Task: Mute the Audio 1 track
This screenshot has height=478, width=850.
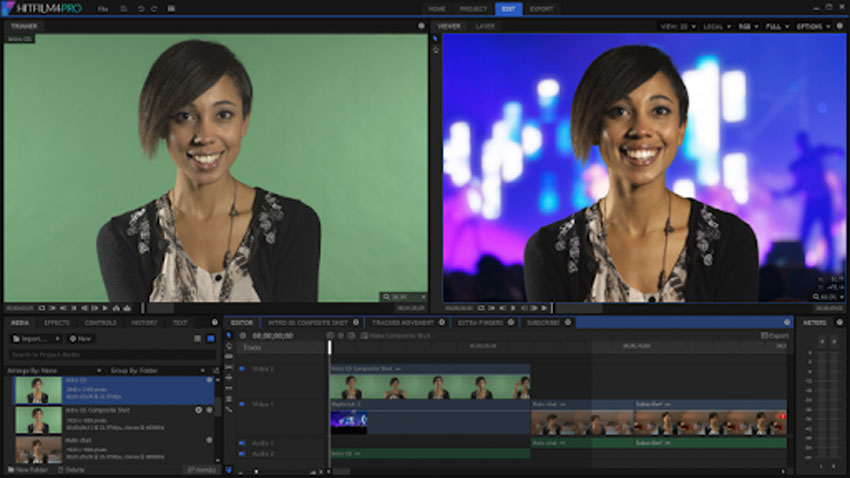Action: 241,442
